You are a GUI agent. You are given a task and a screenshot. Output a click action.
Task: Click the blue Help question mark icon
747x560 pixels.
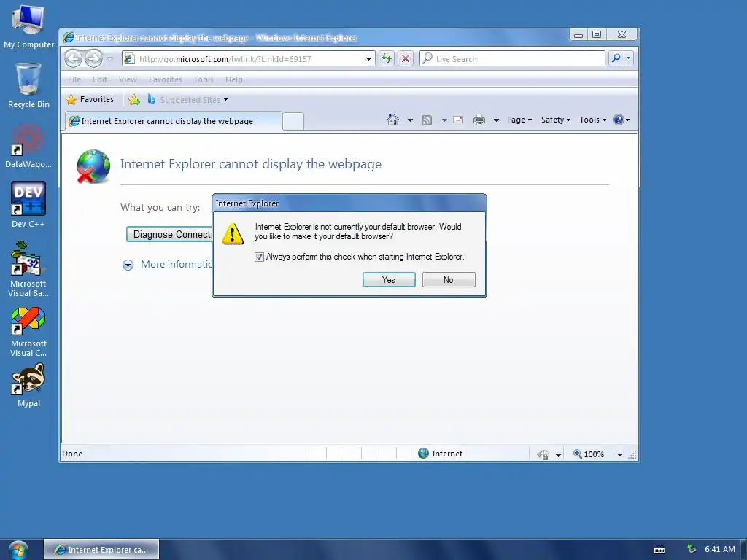[619, 120]
